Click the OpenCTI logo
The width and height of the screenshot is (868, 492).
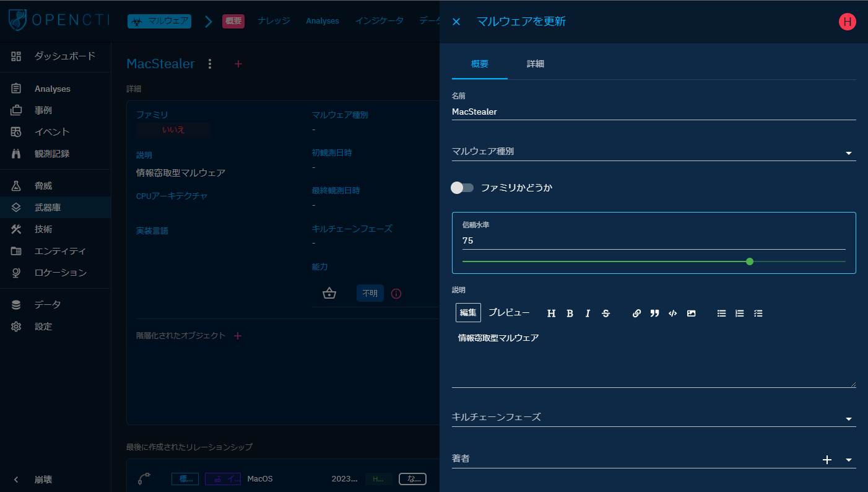click(x=59, y=20)
